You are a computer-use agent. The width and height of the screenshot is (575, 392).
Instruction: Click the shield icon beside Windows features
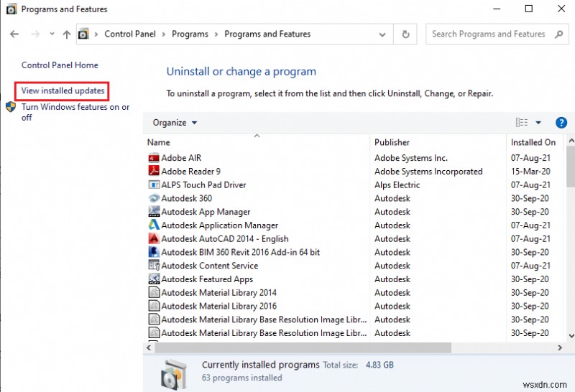pyautogui.click(x=11, y=107)
